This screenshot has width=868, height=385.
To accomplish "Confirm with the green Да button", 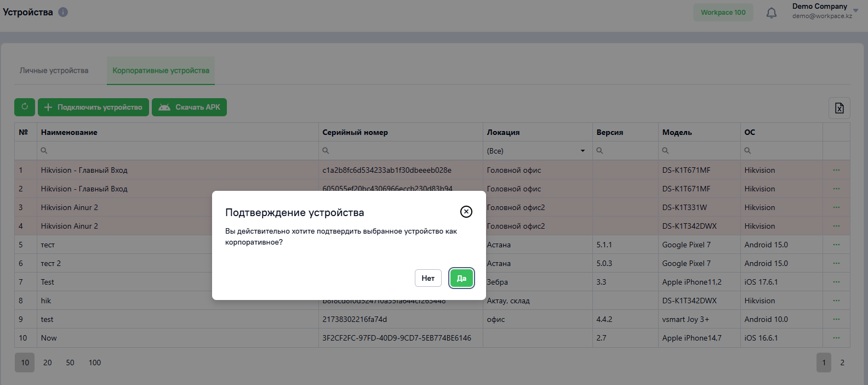I will (461, 278).
